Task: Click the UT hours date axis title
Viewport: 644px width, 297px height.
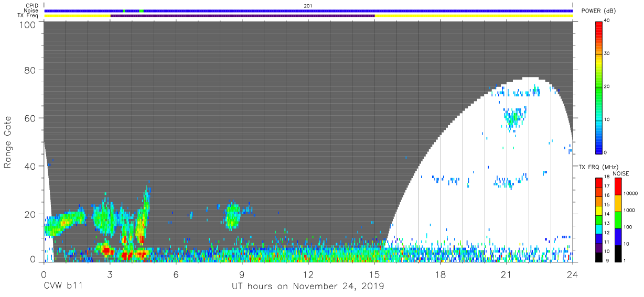Action: [308, 287]
